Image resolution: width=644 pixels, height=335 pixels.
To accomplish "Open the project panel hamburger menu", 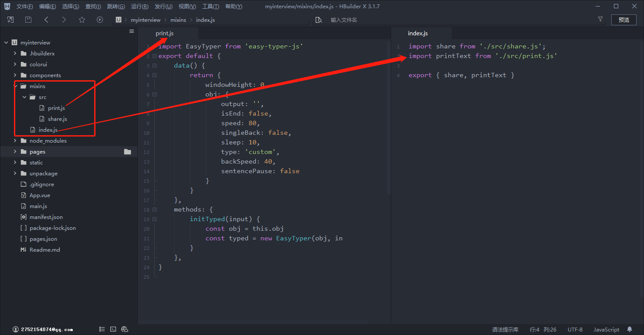I will [x=132, y=31].
